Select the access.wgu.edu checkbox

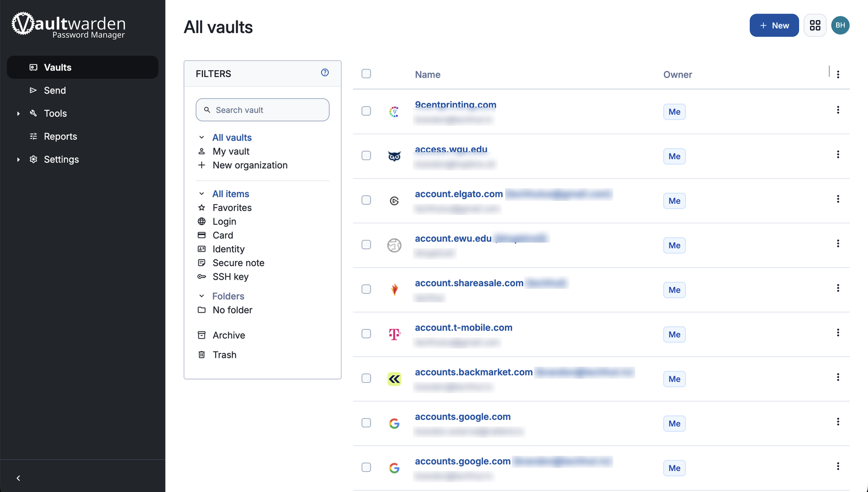(366, 155)
